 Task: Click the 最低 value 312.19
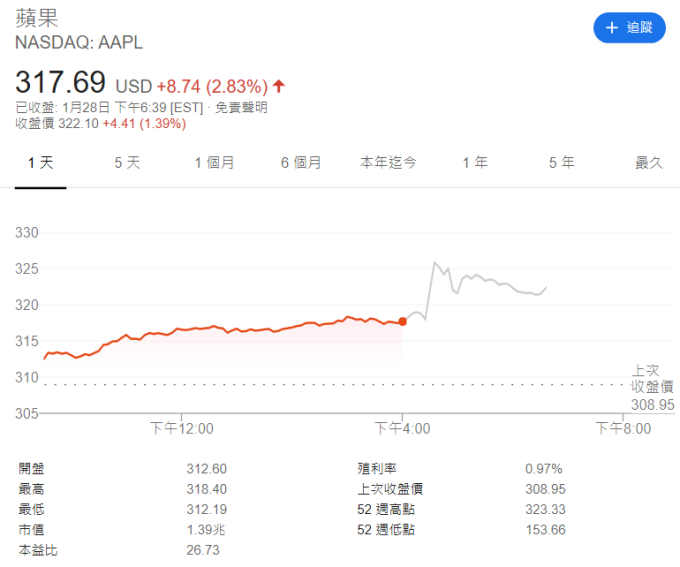pyautogui.click(x=206, y=509)
